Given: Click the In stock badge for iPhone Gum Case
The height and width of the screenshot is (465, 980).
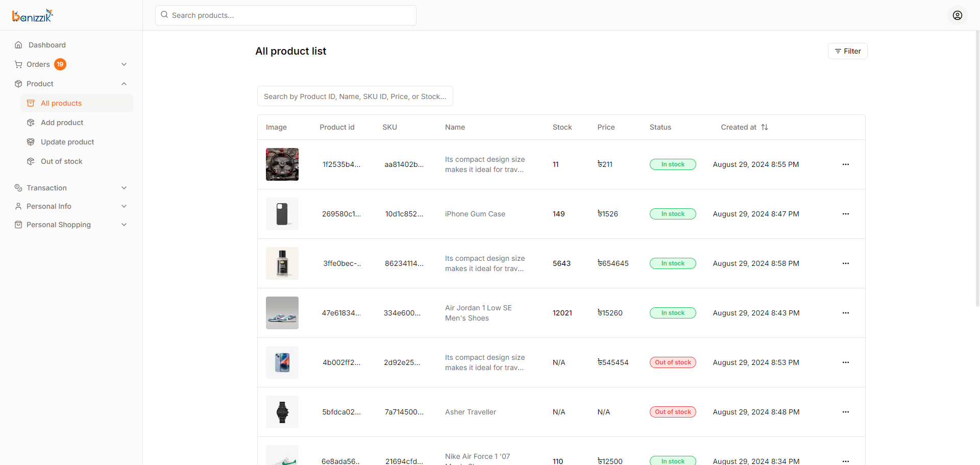Looking at the screenshot, I should click(x=673, y=214).
